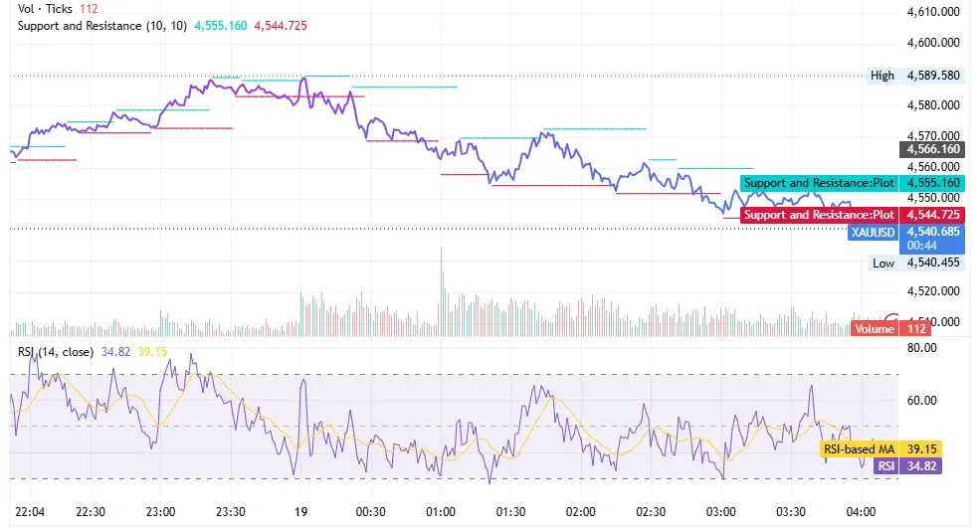The image size is (980, 531).
Task: Click the 01:30 time axis label
Action: tap(510, 512)
